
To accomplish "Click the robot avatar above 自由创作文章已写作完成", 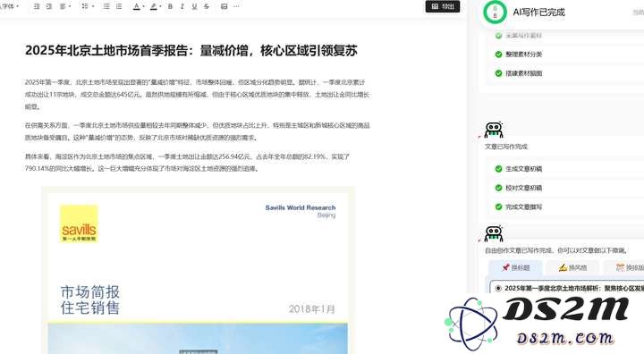I will click(493, 233).
